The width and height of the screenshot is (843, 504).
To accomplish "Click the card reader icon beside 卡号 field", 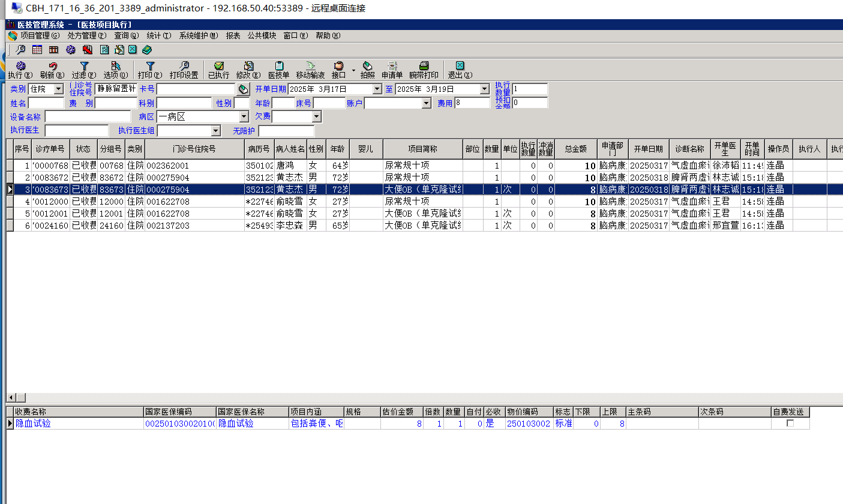I will pos(243,89).
